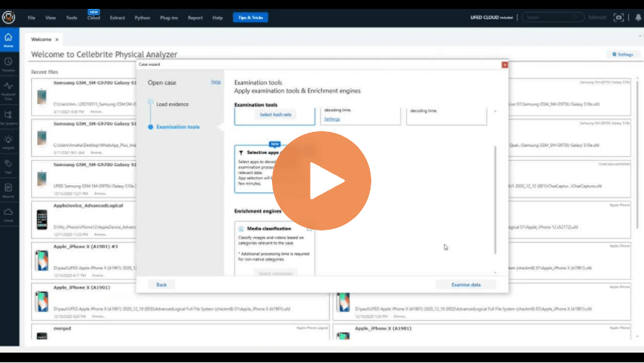This screenshot has width=644, height=363.
Task: Play the video with the orange button
Action: point(322,181)
